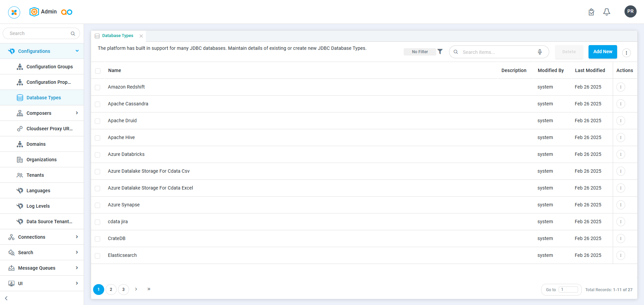Click the PR user avatar
This screenshot has width=644, height=305.
[x=630, y=11]
